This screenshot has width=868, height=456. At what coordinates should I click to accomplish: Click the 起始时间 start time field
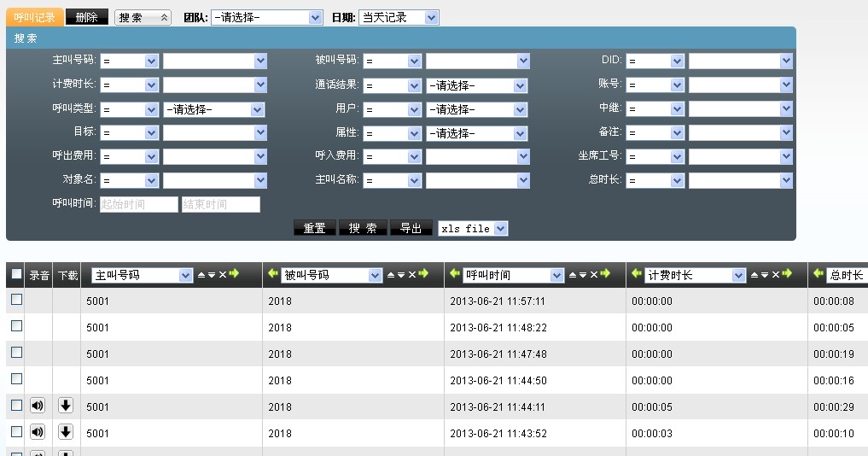pos(138,205)
